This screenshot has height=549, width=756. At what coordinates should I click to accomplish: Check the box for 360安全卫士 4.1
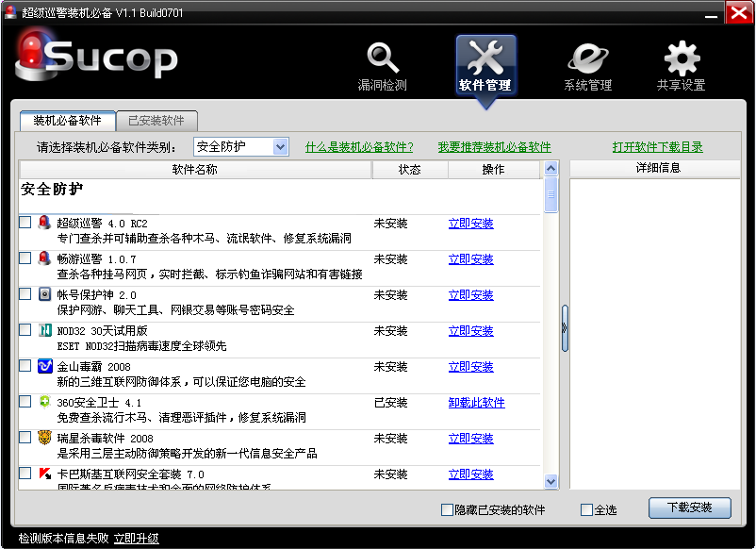point(25,401)
